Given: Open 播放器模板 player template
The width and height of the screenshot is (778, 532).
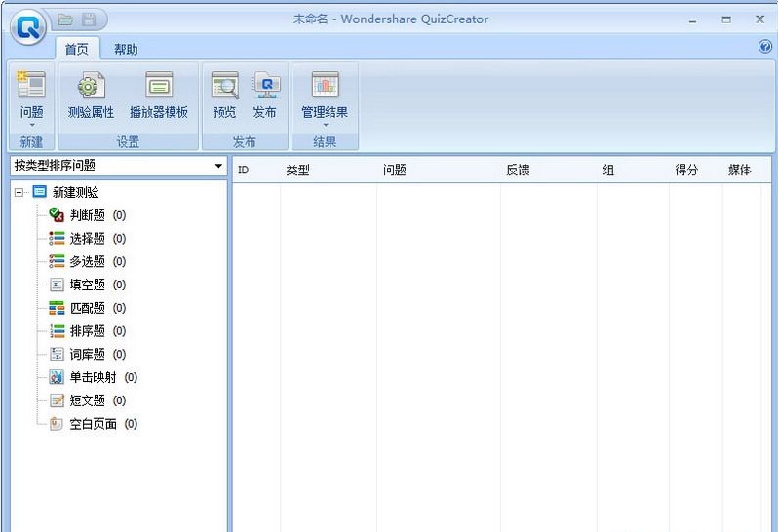Looking at the screenshot, I should (159, 96).
